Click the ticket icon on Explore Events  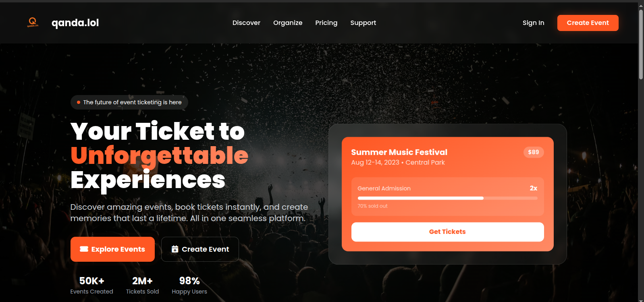(84, 249)
